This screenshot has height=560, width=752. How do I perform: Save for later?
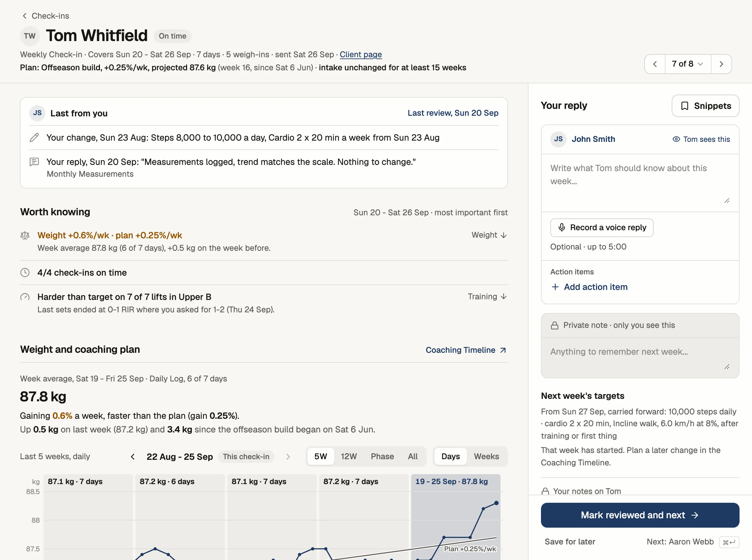(x=570, y=542)
